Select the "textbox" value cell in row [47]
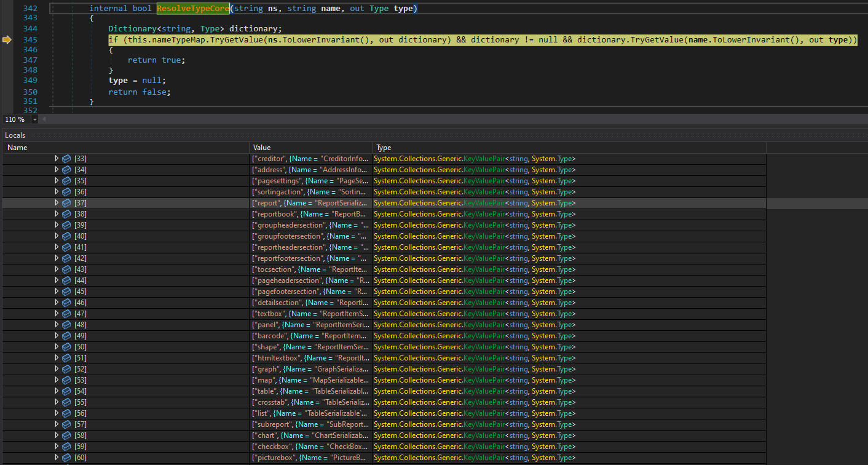This screenshot has width=868, height=465. coord(310,314)
